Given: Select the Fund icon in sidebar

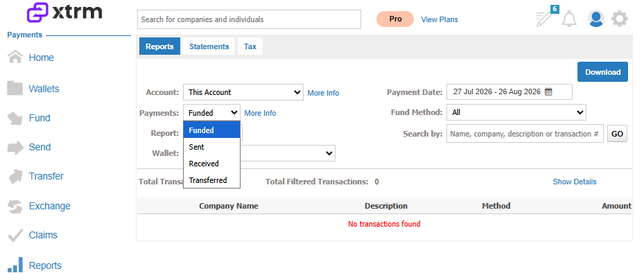Looking at the screenshot, I should point(15,119).
